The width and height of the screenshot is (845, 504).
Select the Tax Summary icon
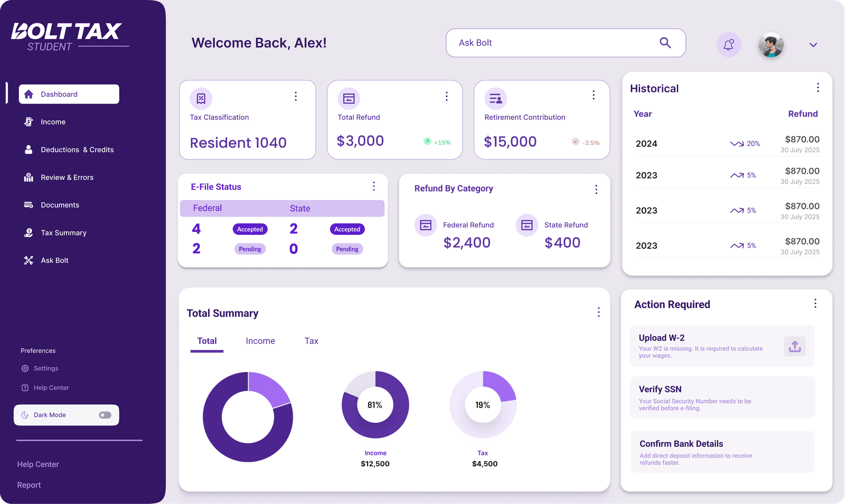point(28,233)
